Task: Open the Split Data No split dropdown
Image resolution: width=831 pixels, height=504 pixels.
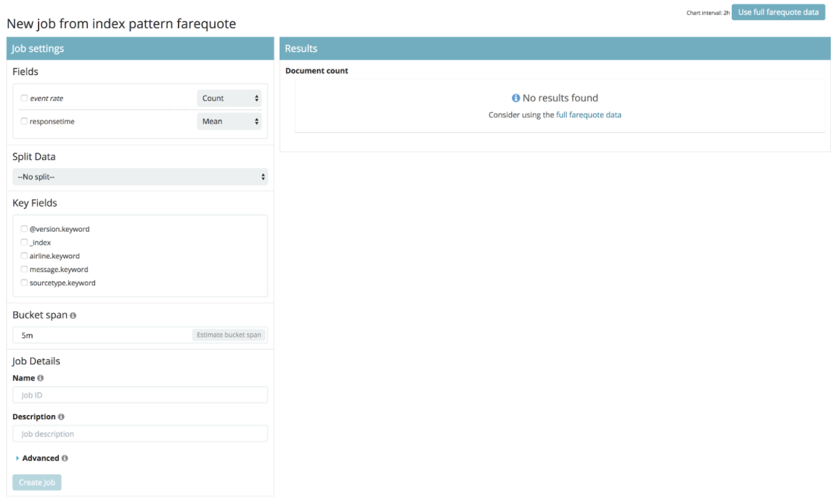Action: coord(140,177)
